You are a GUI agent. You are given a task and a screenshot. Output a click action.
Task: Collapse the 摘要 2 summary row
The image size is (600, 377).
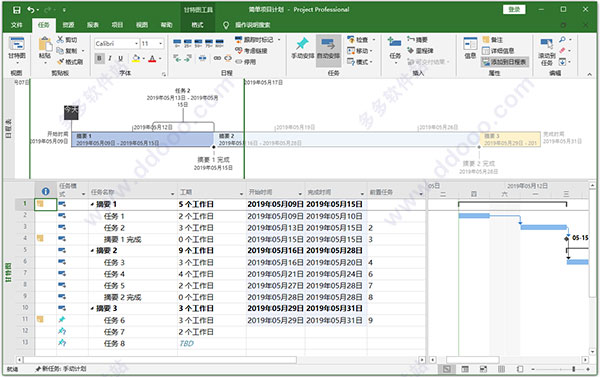(92, 251)
